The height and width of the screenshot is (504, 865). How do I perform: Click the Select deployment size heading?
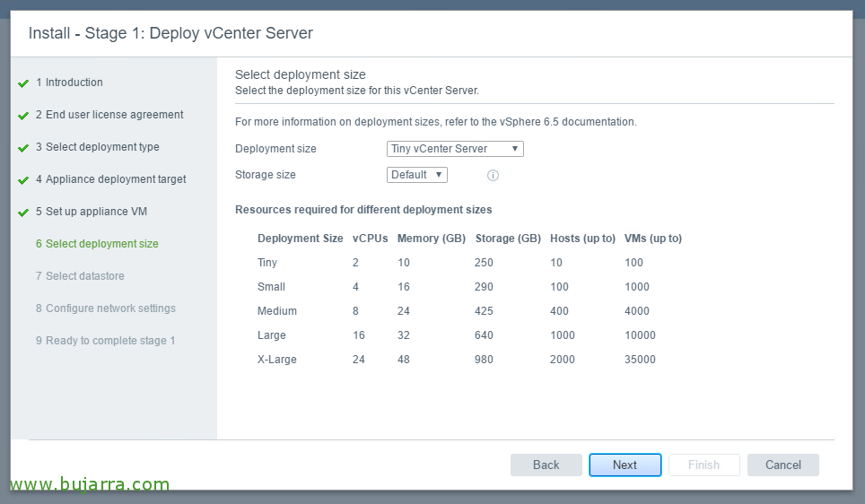300,74
